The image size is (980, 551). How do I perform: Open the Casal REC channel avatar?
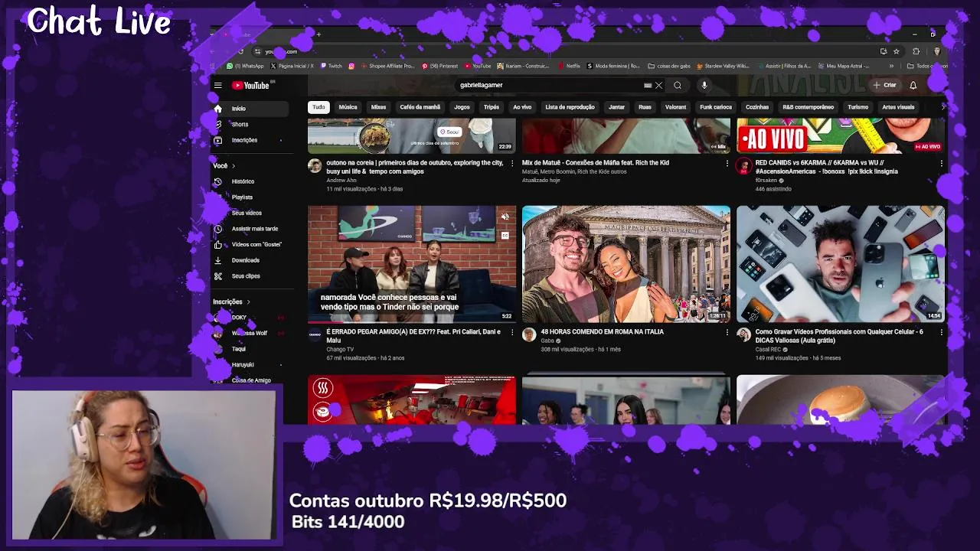tap(743, 335)
